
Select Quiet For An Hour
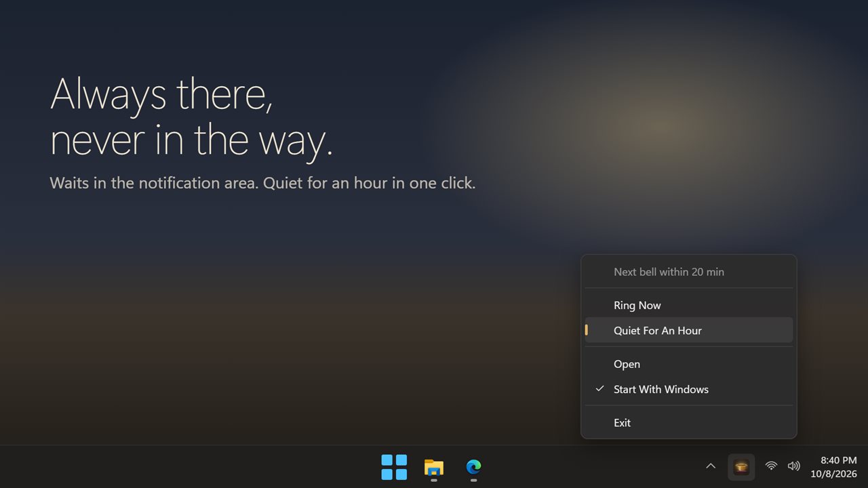pyautogui.click(x=689, y=330)
